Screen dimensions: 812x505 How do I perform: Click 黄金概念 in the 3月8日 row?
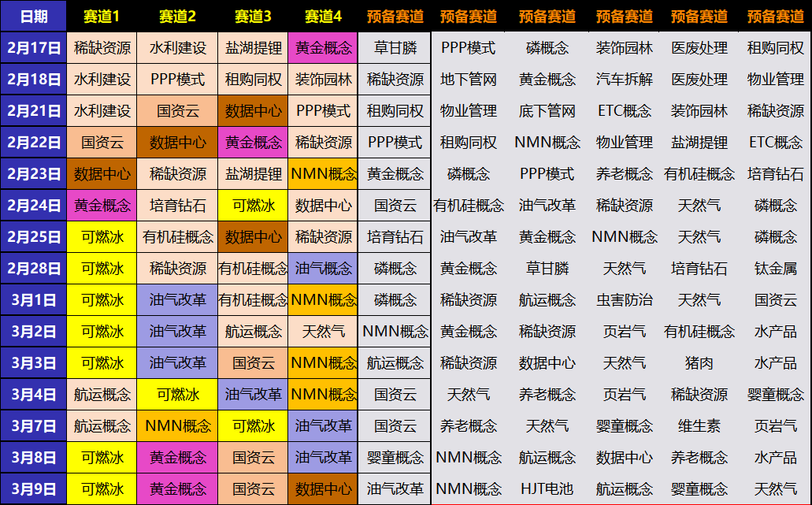[x=177, y=458]
